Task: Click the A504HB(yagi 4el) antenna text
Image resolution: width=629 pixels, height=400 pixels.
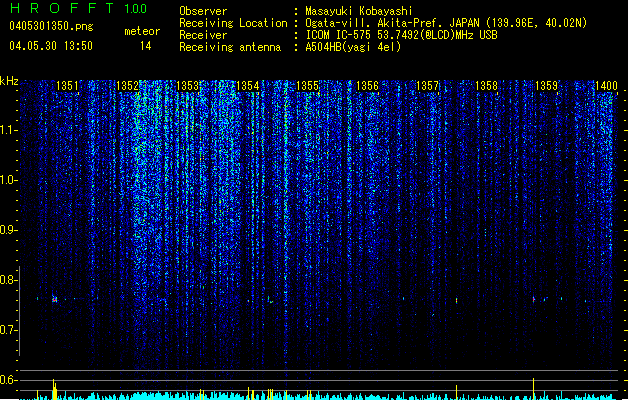Action: 353,47
